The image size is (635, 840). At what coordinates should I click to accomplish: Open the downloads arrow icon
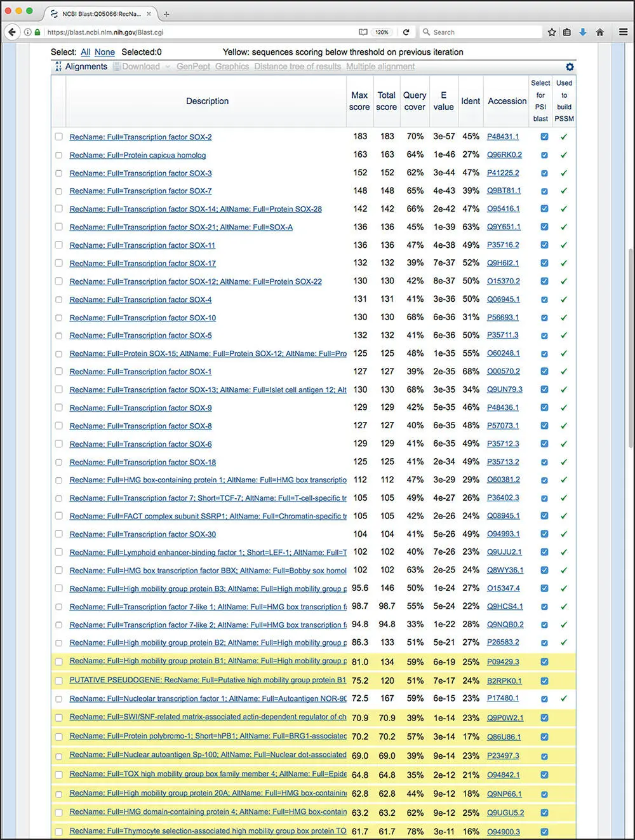click(583, 32)
